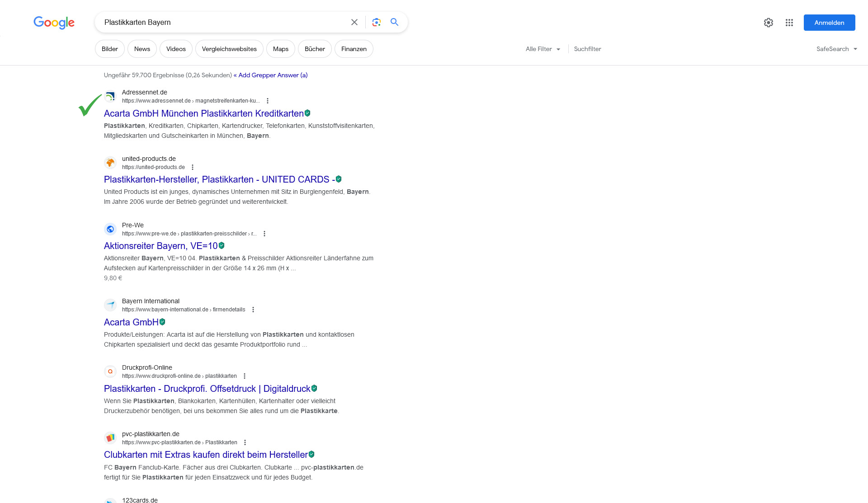Switch to the Maps tab
Viewport: 868px width, 503px height.
point(281,49)
